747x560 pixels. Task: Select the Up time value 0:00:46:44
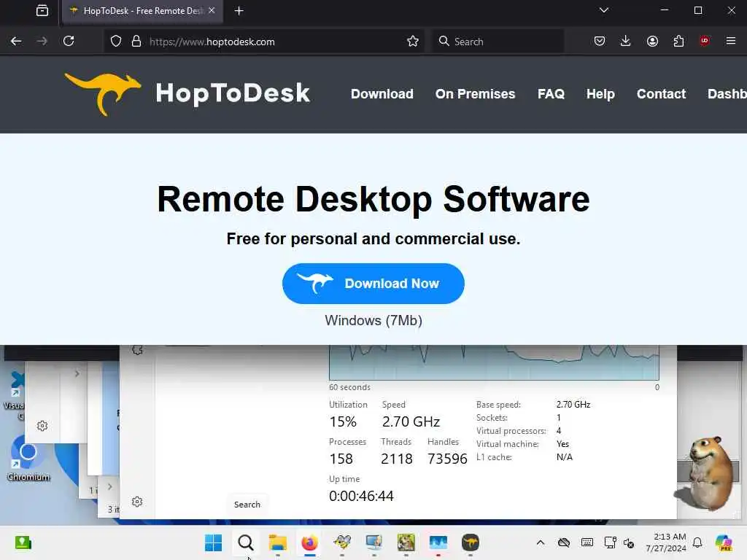point(361,496)
